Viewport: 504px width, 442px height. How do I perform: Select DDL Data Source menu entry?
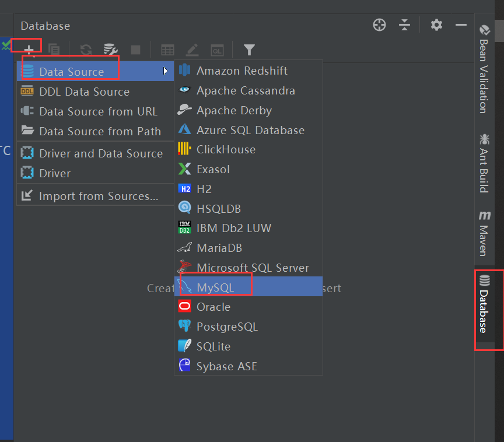tap(95, 92)
